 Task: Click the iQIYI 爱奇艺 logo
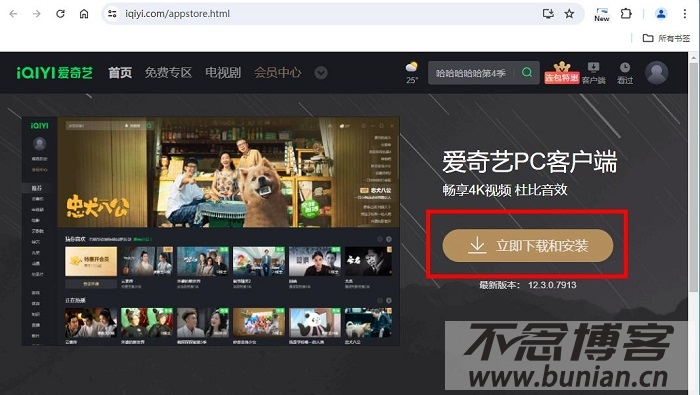pos(54,73)
